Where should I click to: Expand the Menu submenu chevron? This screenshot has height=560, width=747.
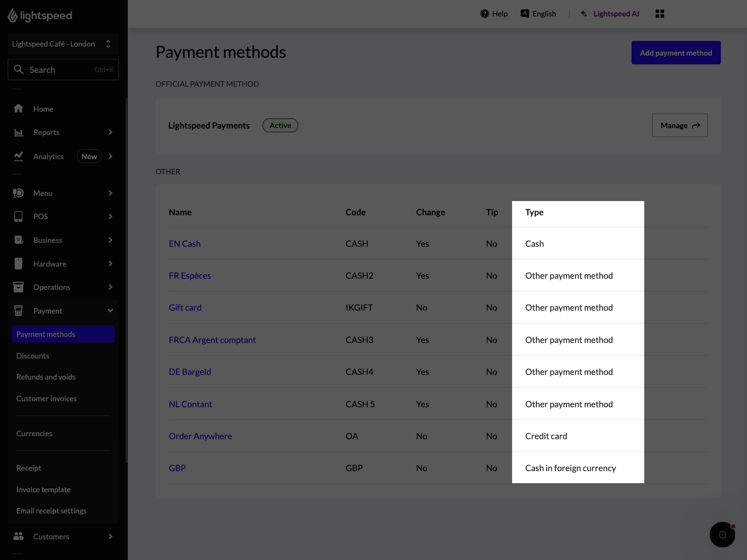(110, 193)
